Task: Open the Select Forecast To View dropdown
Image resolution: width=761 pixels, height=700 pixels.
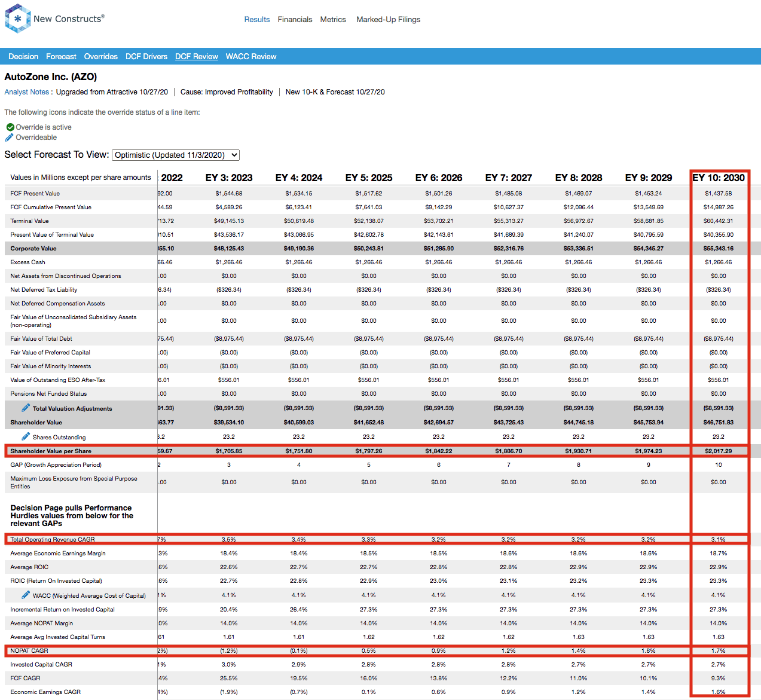Action: [176, 155]
